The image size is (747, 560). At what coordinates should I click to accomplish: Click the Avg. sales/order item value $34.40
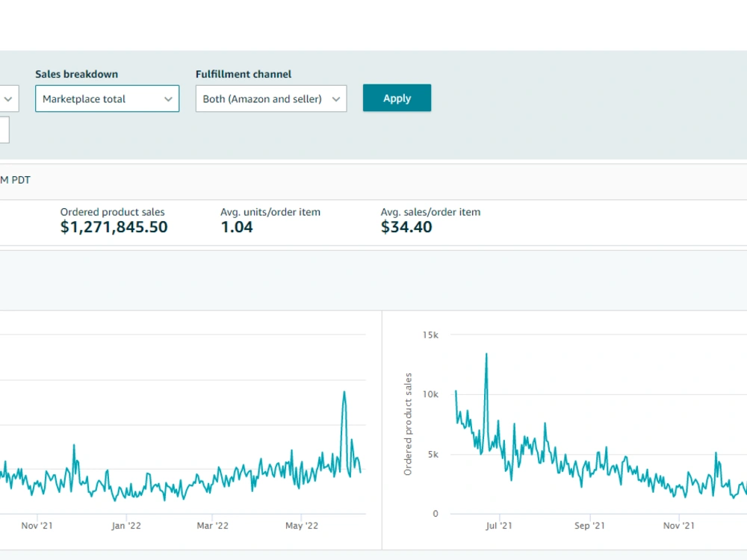coord(406,227)
